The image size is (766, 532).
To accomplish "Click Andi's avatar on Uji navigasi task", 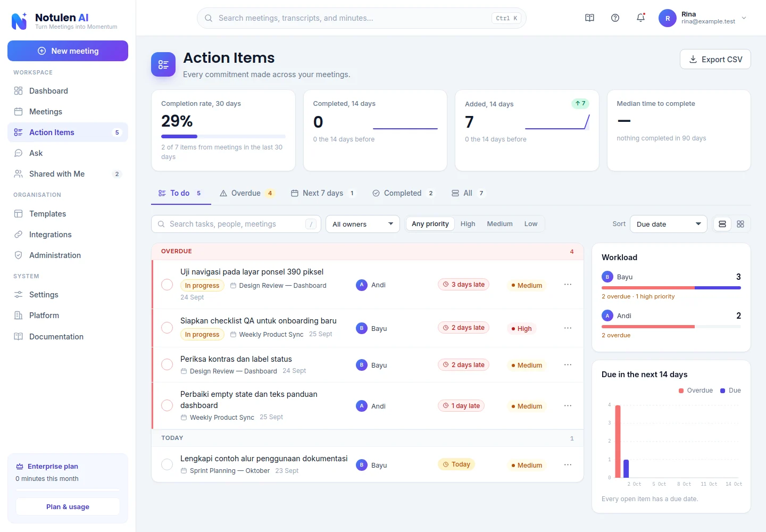I will tap(362, 285).
